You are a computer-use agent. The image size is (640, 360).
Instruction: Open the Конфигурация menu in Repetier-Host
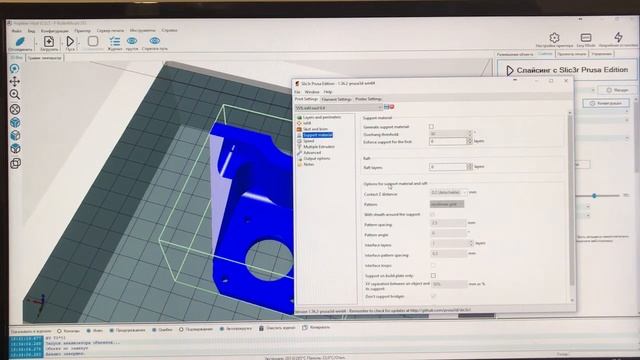[x=55, y=31]
